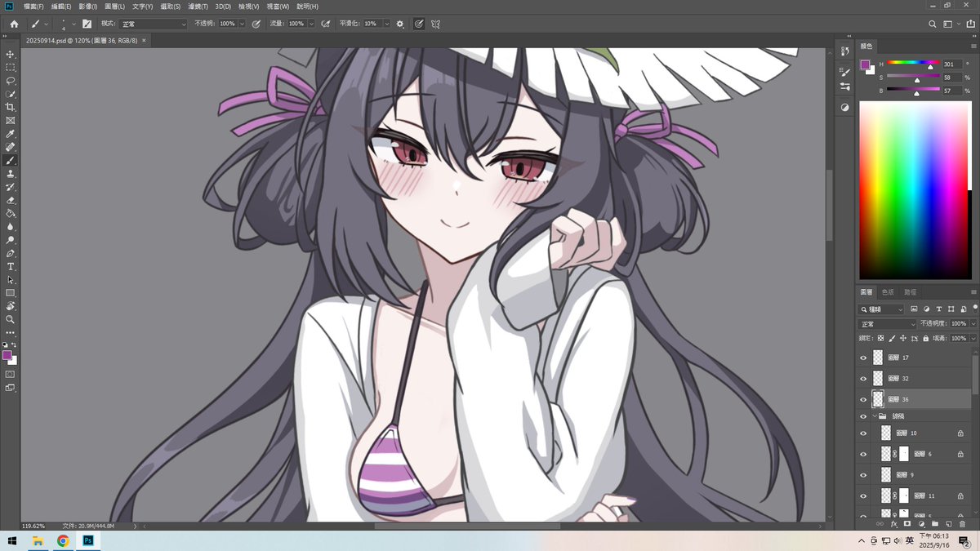Create new group folder icon
The height and width of the screenshot is (551, 980).
point(935,523)
